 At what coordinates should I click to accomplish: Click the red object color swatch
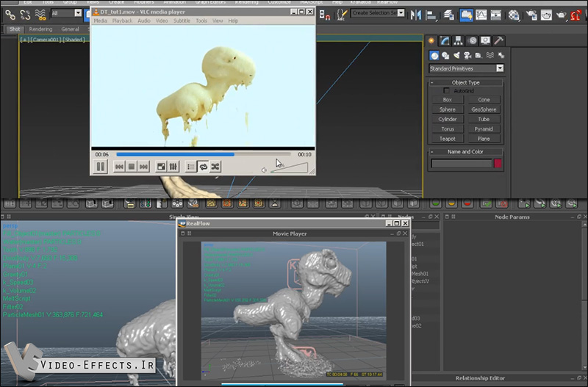[x=498, y=163]
